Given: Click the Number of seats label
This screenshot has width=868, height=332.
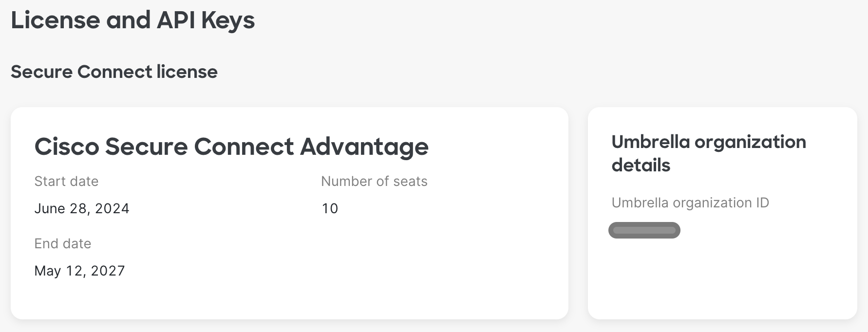Looking at the screenshot, I should [374, 181].
